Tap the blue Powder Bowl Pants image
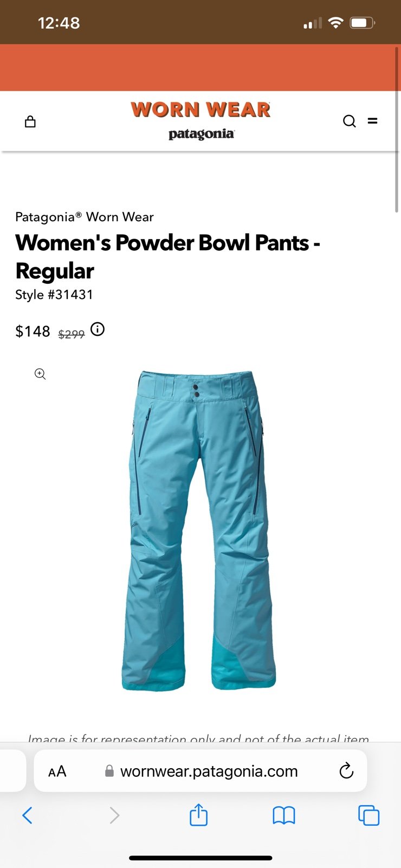This screenshot has width=401, height=868. click(x=199, y=531)
